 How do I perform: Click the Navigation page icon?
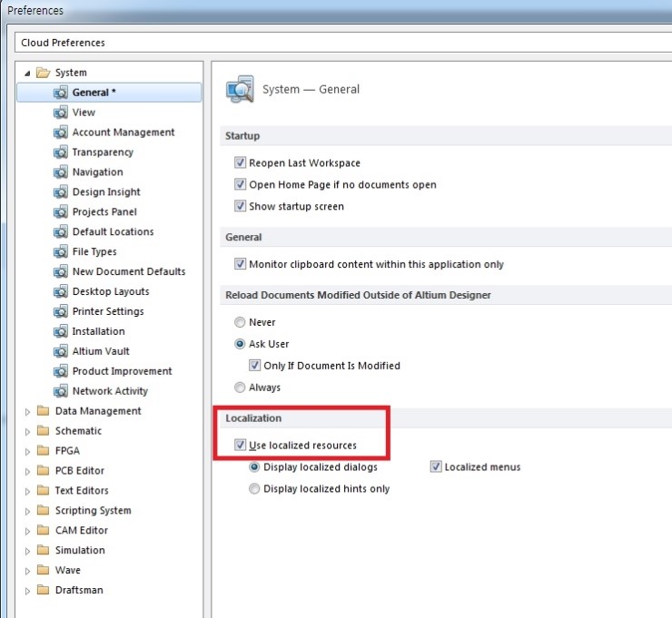point(61,172)
